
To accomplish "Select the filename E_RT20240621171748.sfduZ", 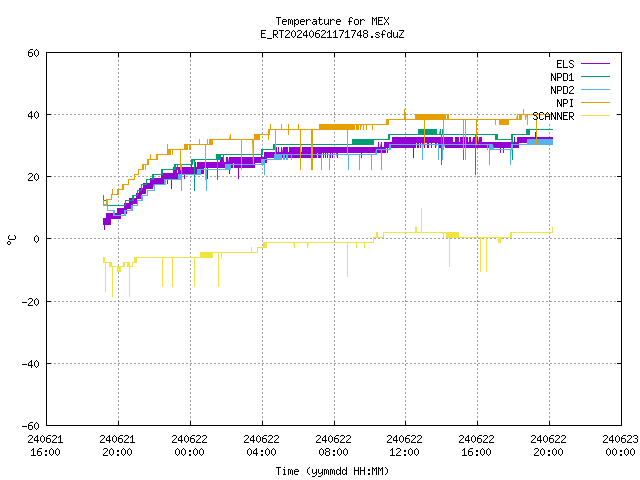I will [332, 34].
